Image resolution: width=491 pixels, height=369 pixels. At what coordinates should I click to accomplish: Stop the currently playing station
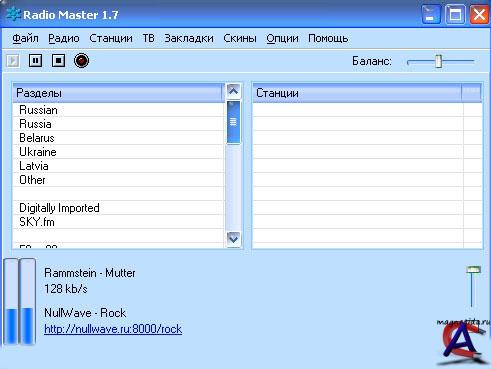pos(58,61)
